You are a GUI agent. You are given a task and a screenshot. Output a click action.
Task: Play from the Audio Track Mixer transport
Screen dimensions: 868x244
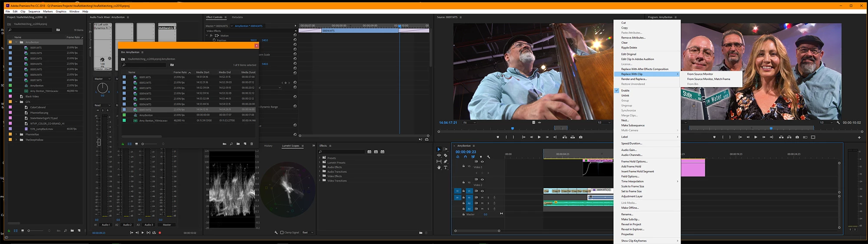tap(143, 233)
